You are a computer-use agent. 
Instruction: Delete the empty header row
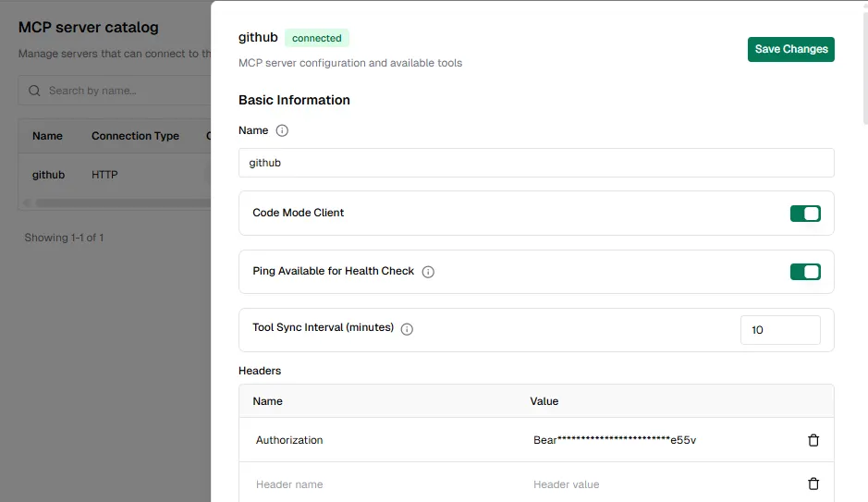tap(813, 484)
